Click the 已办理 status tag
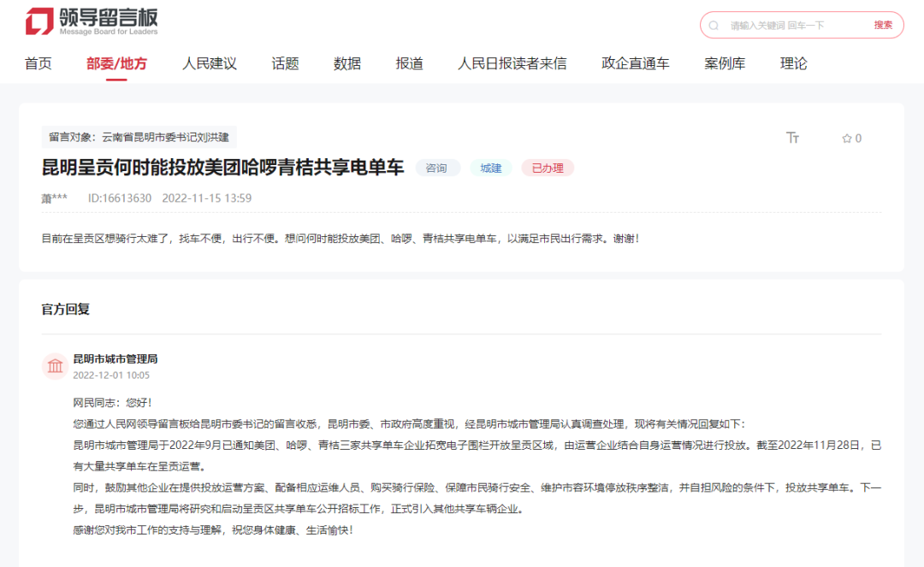 pos(548,168)
